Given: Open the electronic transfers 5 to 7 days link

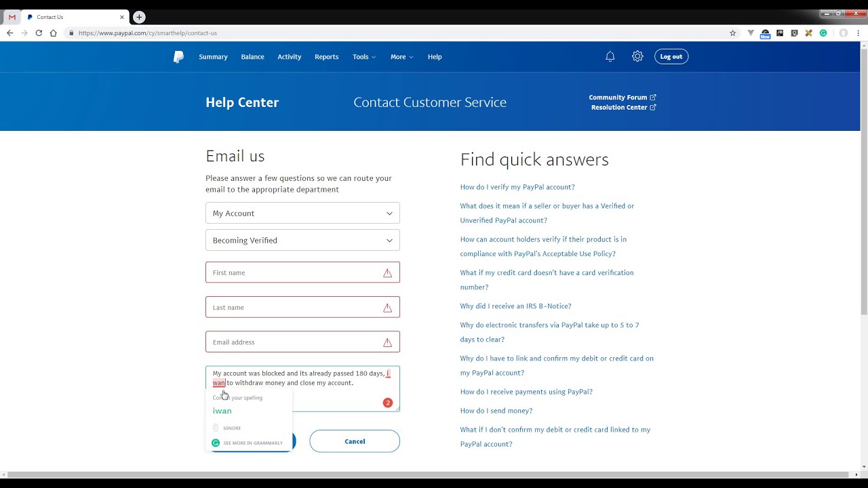Looking at the screenshot, I should pyautogui.click(x=549, y=332).
